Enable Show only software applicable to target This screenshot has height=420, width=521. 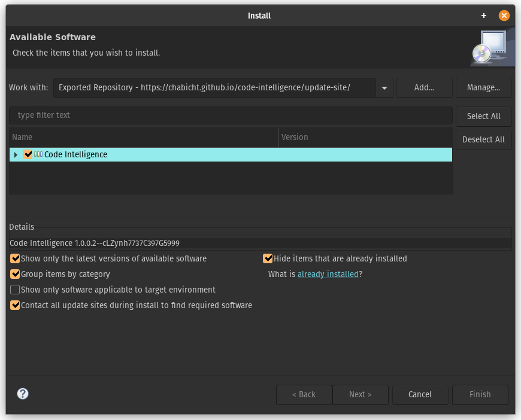tap(15, 290)
